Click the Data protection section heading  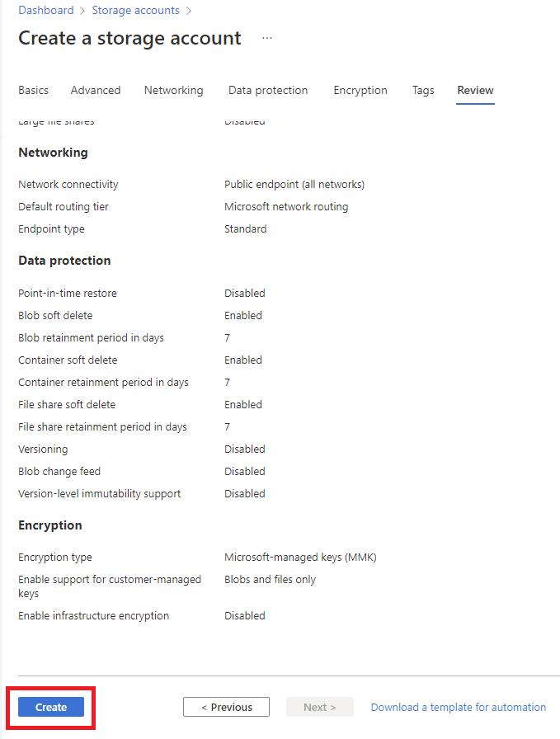click(64, 261)
